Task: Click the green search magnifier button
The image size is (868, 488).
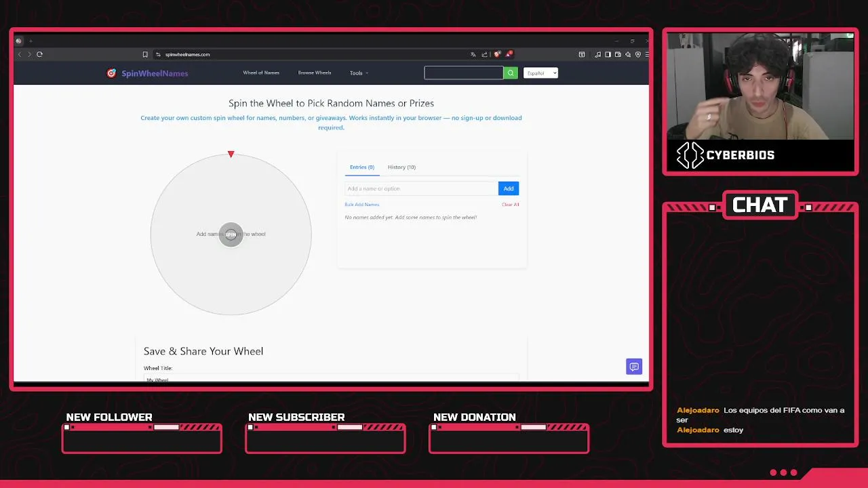Action: (x=511, y=73)
